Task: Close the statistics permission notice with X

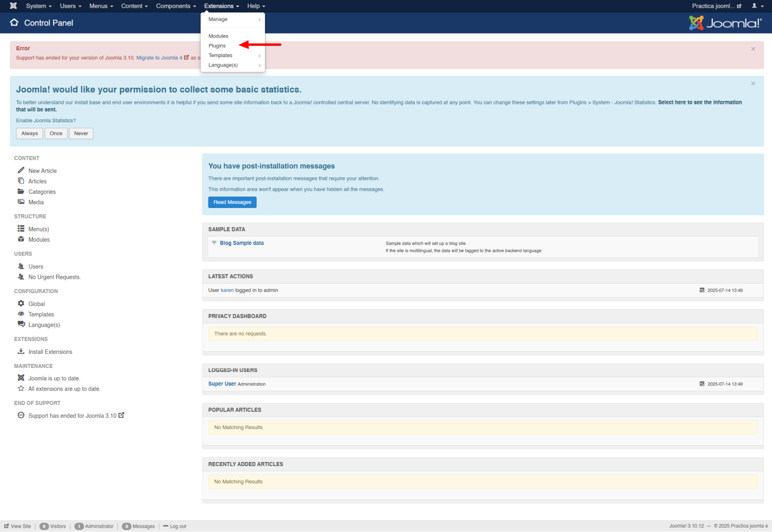Action: (x=753, y=84)
